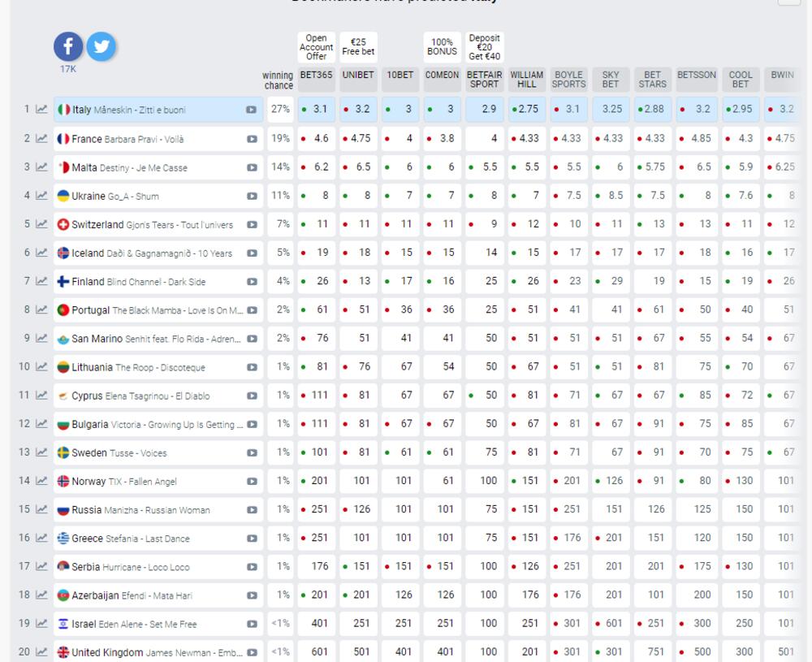Click Italy's 3.1 odds at Bet365

click(x=316, y=110)
